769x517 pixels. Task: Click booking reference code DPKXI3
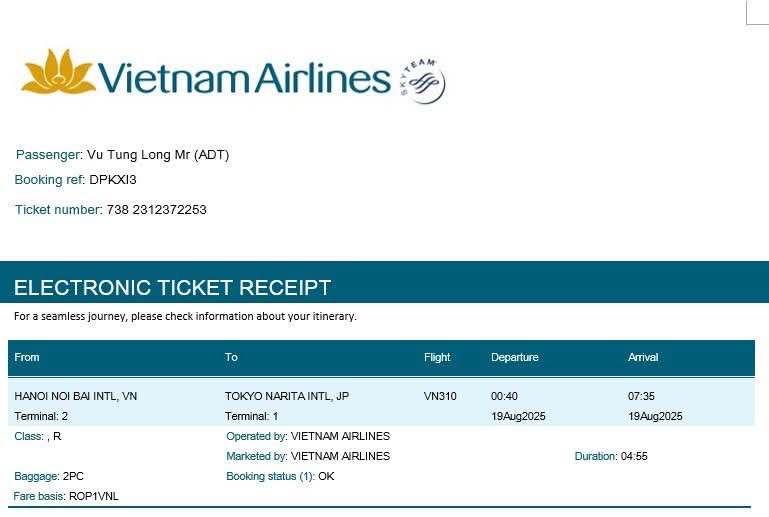coord(112,180)
